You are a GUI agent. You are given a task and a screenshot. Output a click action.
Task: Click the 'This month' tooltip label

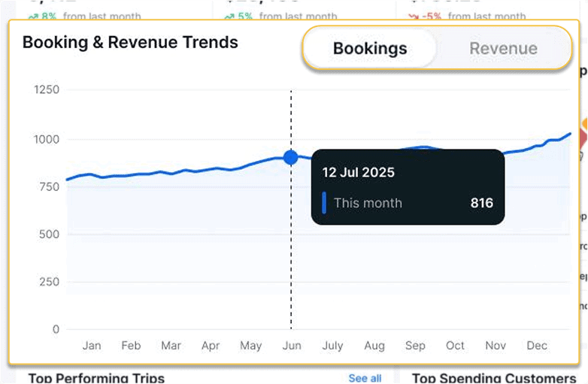[x=368, y=203]
